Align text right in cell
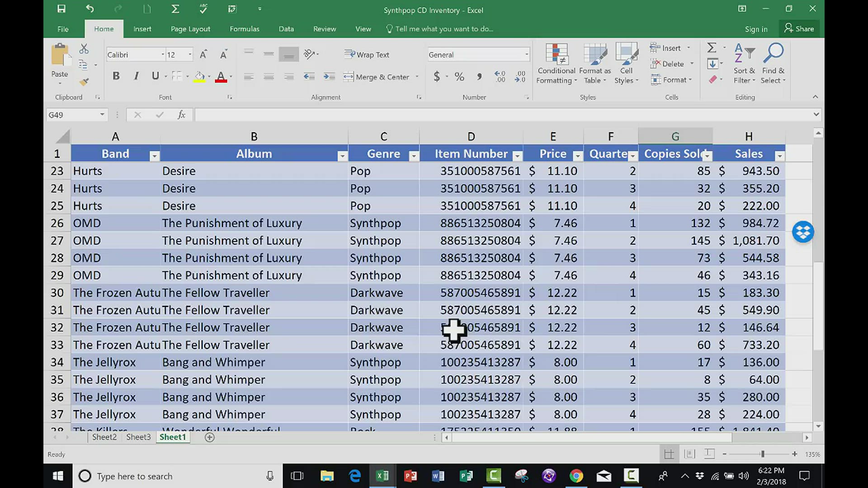The image size is (868, 488). (289, 77)
